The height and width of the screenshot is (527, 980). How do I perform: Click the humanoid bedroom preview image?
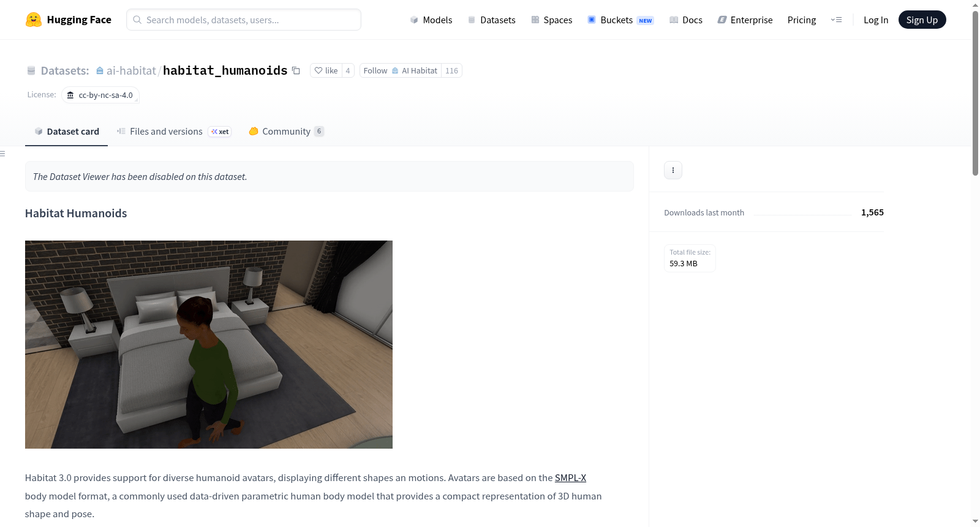(209, 345)
